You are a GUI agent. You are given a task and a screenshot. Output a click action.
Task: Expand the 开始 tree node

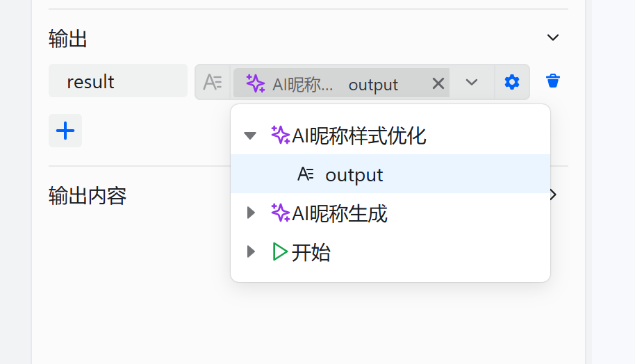(x=251, y=251)
